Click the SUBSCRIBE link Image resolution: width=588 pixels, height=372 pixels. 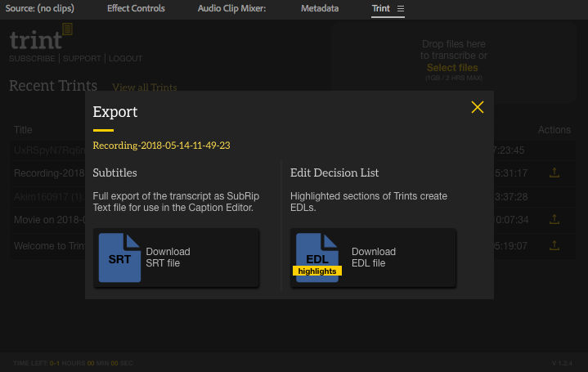(32, 59)
